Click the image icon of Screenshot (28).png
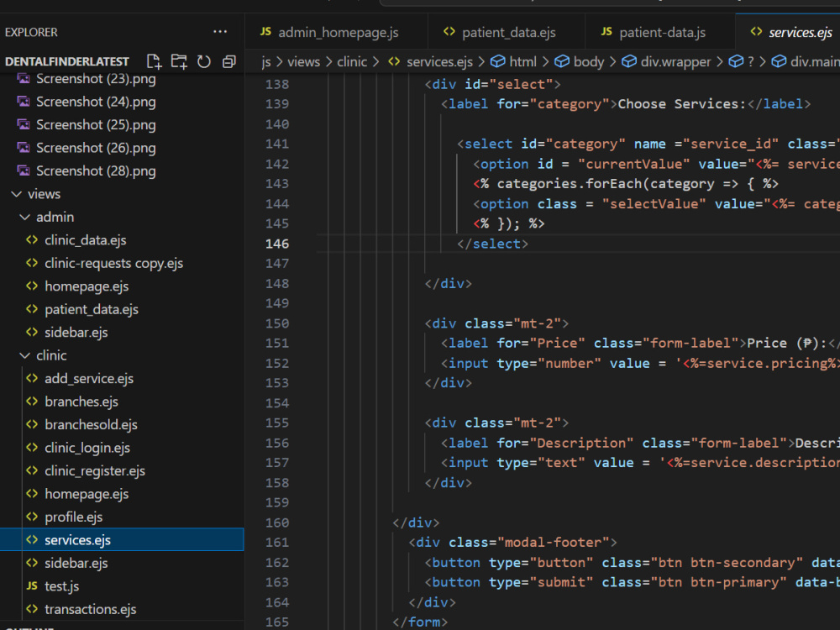The height and width of the screenshot is (630, 840). coord(24,171)
